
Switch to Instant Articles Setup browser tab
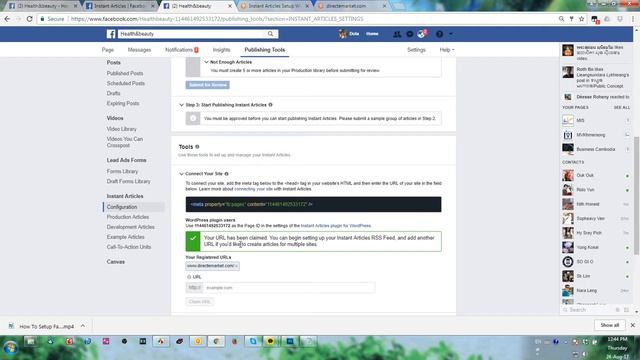tap(274, 6)
